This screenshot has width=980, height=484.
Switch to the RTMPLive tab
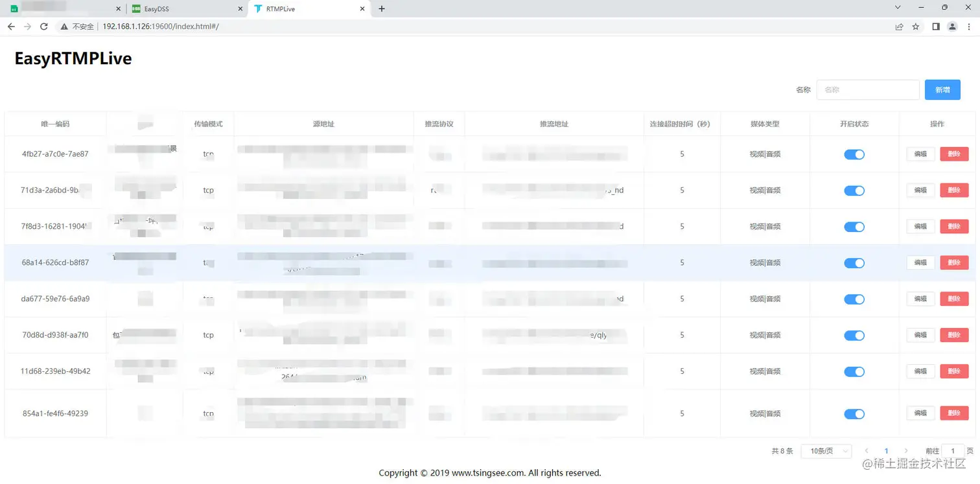(309, 9)
